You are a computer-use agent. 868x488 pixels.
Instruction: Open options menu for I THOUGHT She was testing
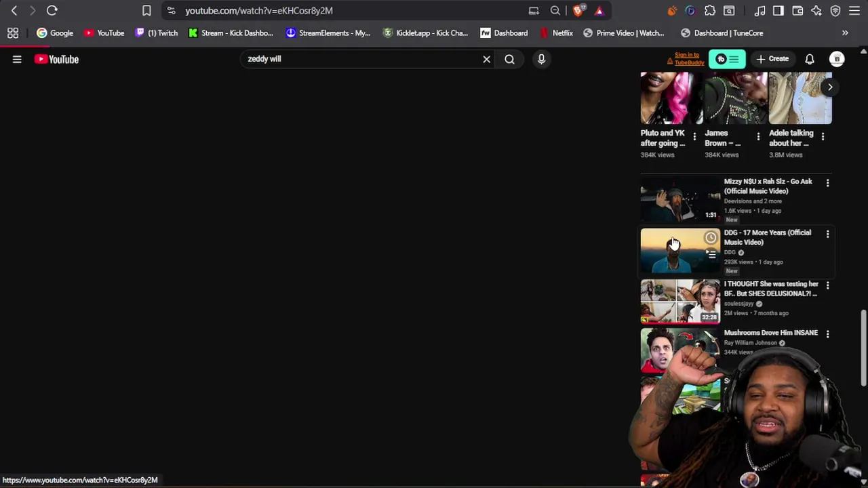(x=827, y=285)
